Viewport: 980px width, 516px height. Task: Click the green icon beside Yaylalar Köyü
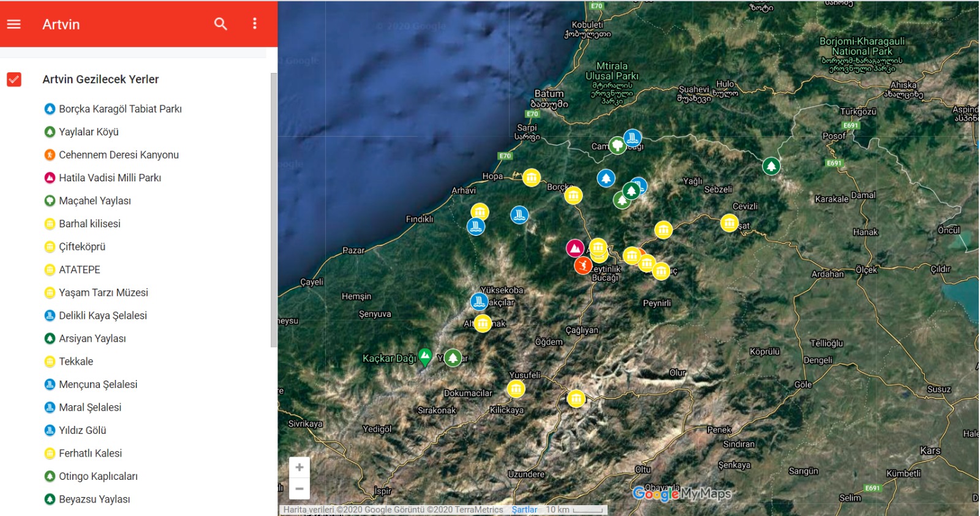(x=50, y=132)
